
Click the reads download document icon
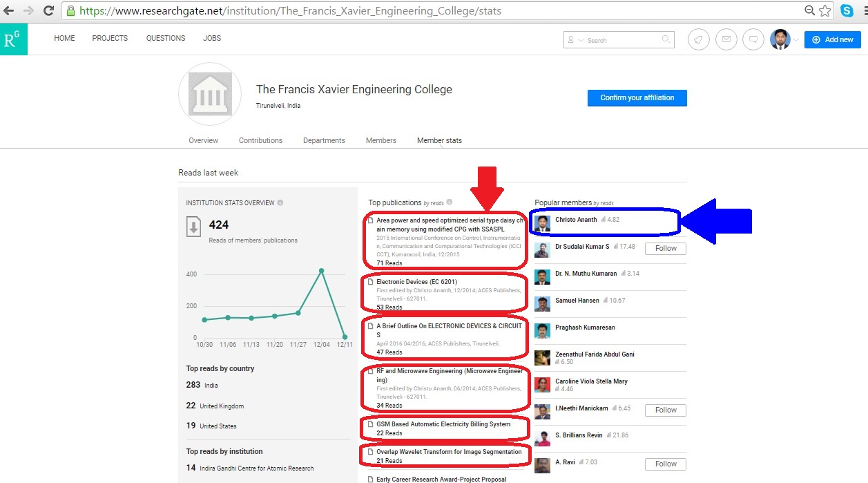click(193, 228)
